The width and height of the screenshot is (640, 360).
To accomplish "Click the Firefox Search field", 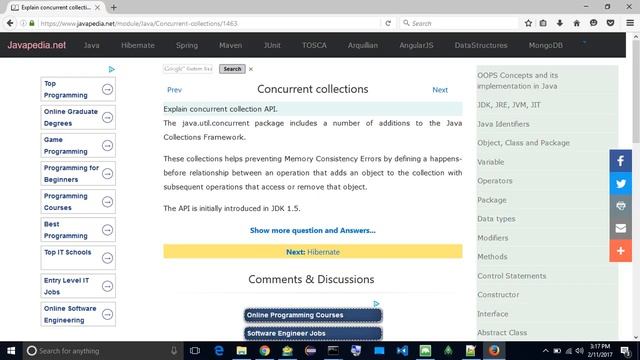I will click(x=459, y=23).
